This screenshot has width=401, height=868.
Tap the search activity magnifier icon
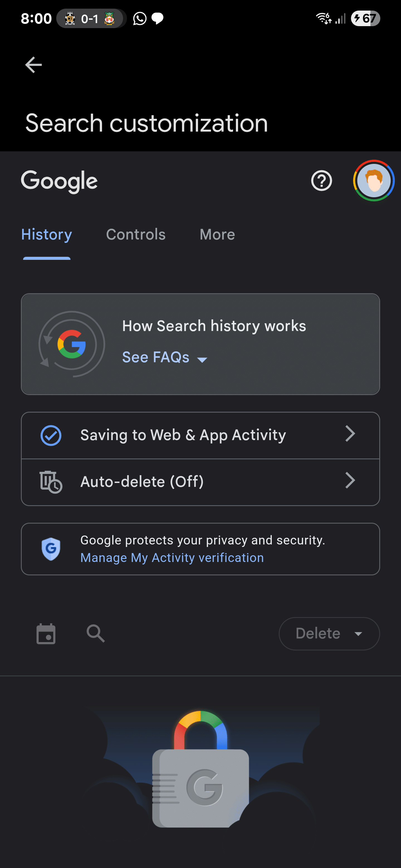pyautogui.click(x=96, y=633)
